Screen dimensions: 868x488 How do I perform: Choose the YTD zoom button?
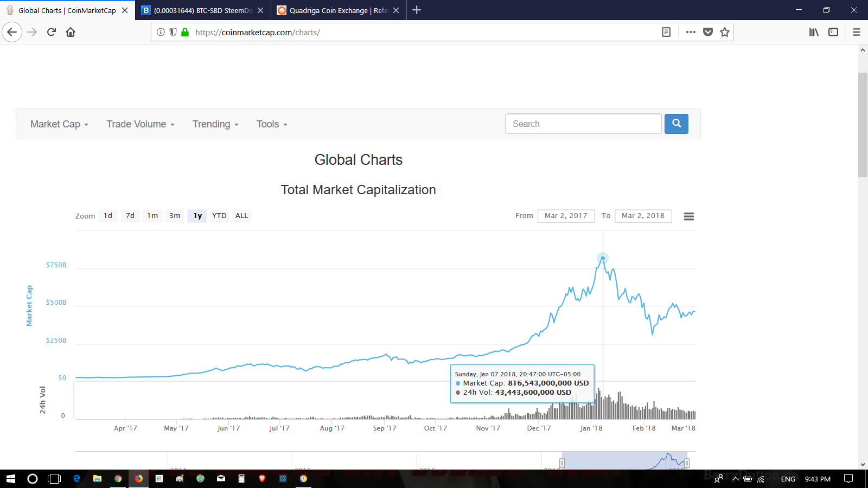[x=219, y=216]
